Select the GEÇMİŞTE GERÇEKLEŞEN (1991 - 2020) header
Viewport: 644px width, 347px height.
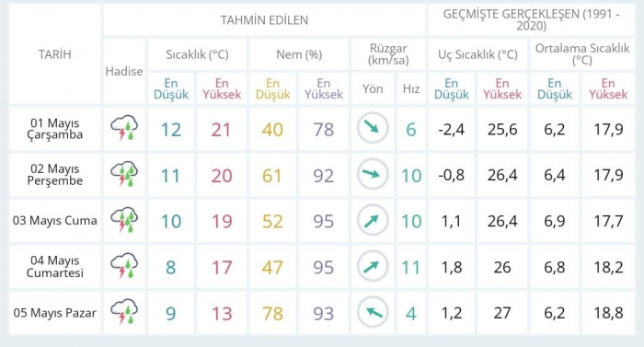(531, 19)
